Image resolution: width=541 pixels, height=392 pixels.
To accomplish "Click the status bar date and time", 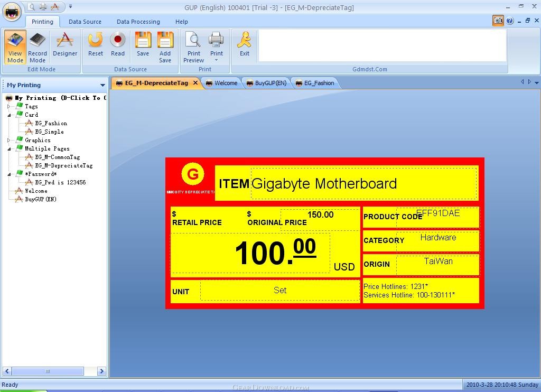I will click(x=502, y=385).
